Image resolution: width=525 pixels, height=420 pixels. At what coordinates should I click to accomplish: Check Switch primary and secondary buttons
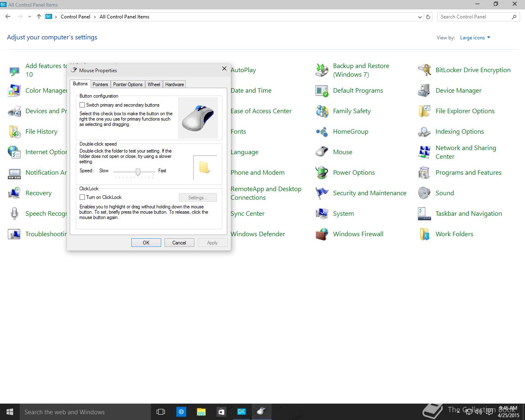(x=82, y=105)
